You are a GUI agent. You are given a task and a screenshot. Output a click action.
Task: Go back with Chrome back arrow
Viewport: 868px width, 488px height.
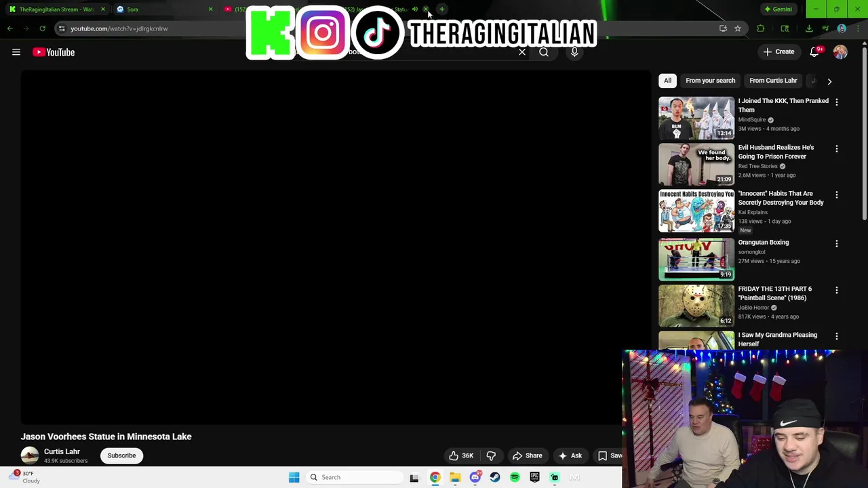[9, 28]
